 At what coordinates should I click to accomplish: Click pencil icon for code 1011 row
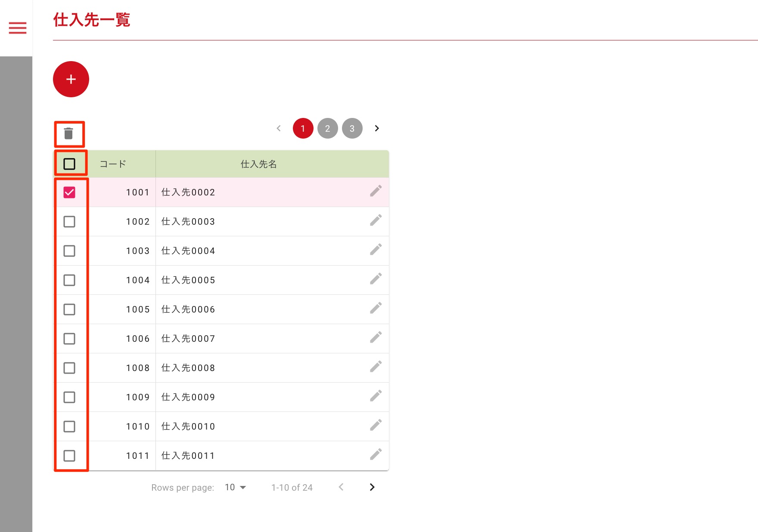(x=376, y=455)
